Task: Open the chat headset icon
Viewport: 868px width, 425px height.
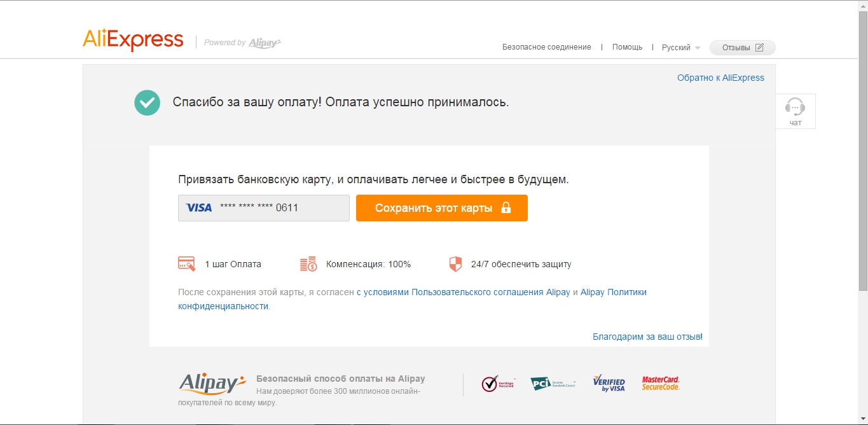Action: (x=796, y=106)
